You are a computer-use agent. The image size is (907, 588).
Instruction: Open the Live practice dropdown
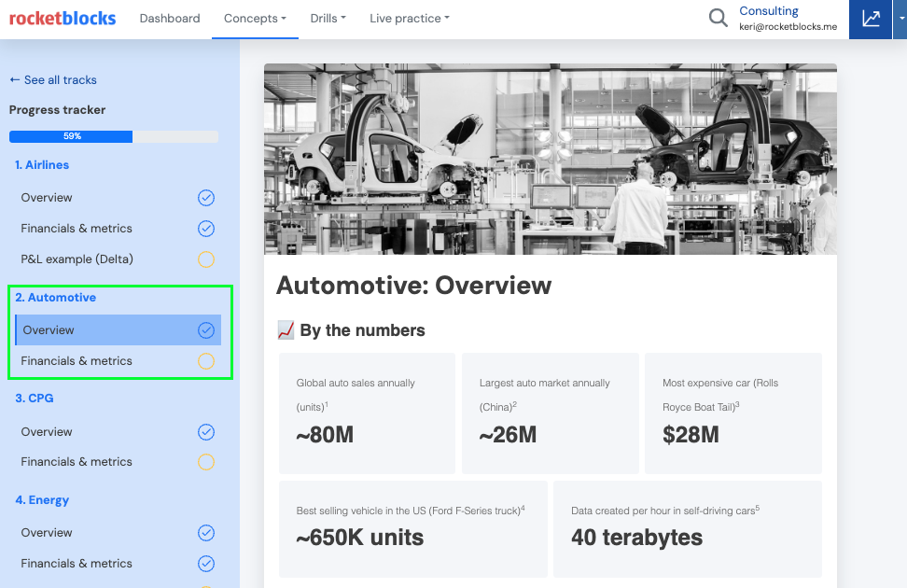point(409,18)
